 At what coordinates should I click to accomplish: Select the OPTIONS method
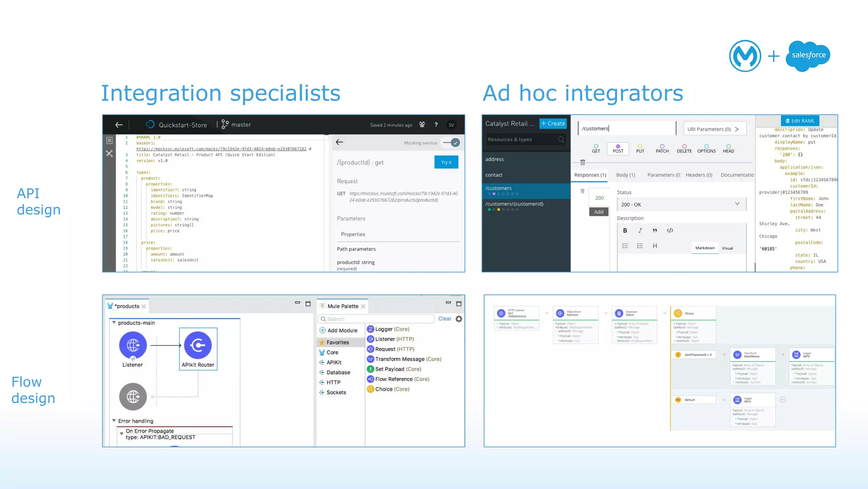[x=707, y=148]
